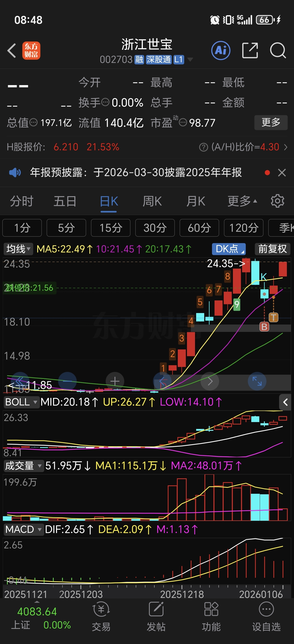Viewport: 294px width, 644px height.
Task: Tap L1 level tag
Action: pyautogui.click(x=179, y=60)
